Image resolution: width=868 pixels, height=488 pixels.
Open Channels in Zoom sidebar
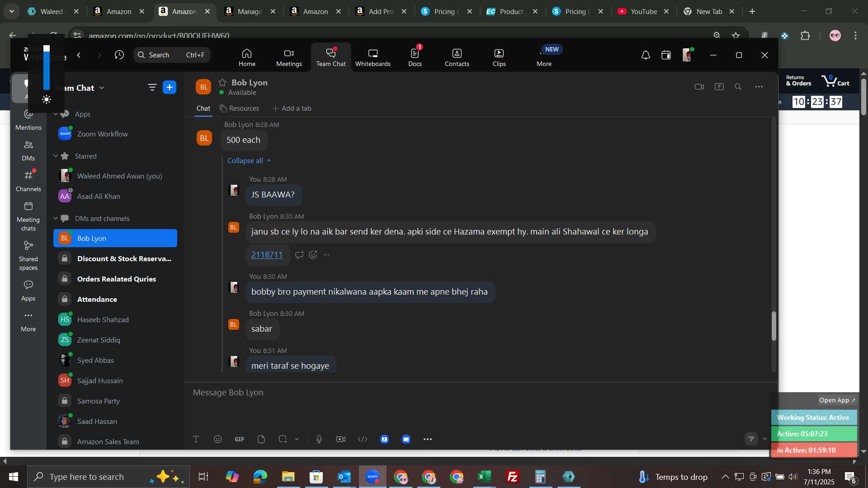click(x=28, y=181)
